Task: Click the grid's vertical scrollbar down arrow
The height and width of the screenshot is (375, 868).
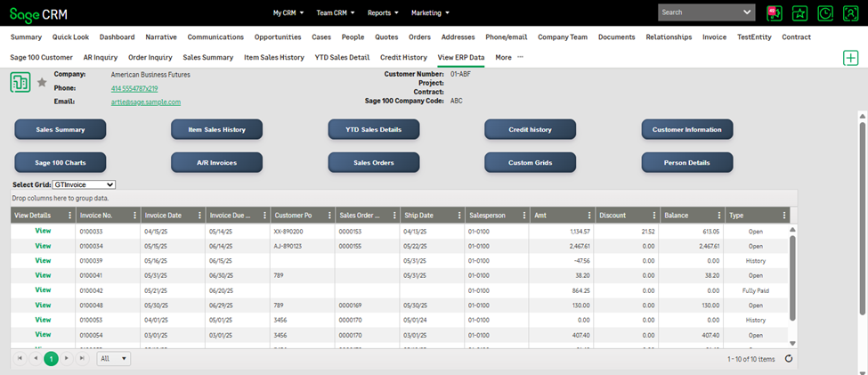Action: (x=793, y=342)
